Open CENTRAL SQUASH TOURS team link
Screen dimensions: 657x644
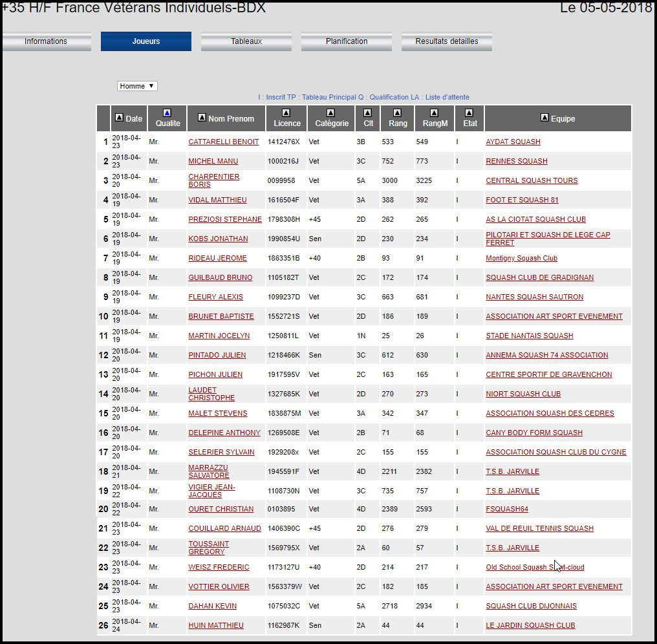point(532,180)
